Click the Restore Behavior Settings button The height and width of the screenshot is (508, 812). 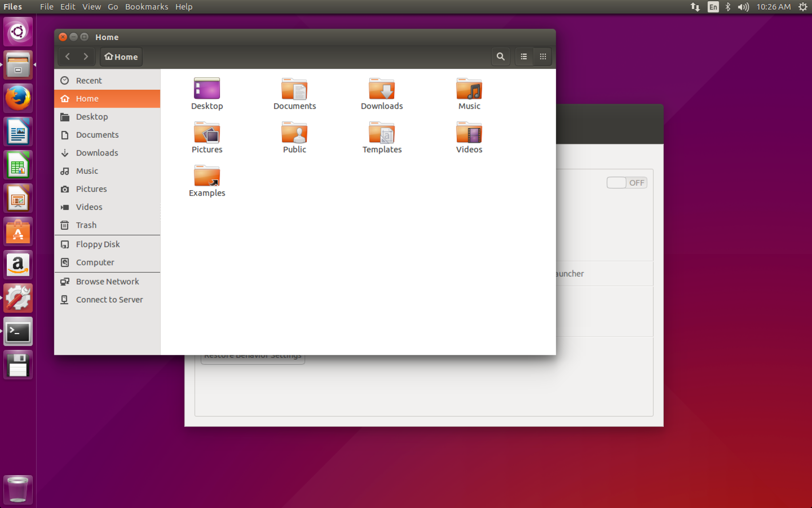253,355
